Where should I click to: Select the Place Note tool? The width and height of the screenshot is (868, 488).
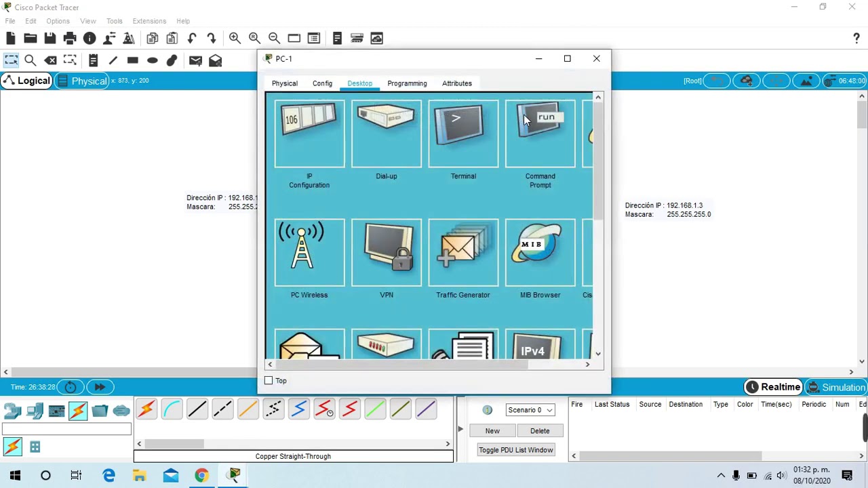93,60
